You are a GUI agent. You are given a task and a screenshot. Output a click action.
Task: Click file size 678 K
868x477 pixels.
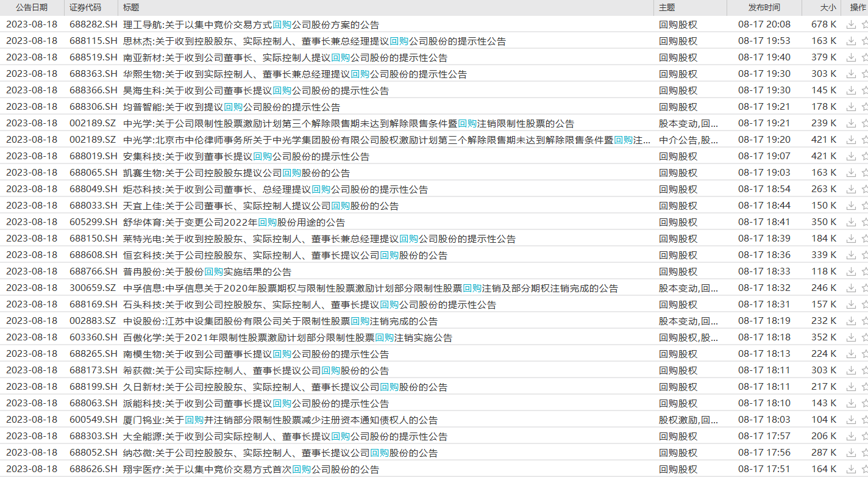tap(824, 24)
